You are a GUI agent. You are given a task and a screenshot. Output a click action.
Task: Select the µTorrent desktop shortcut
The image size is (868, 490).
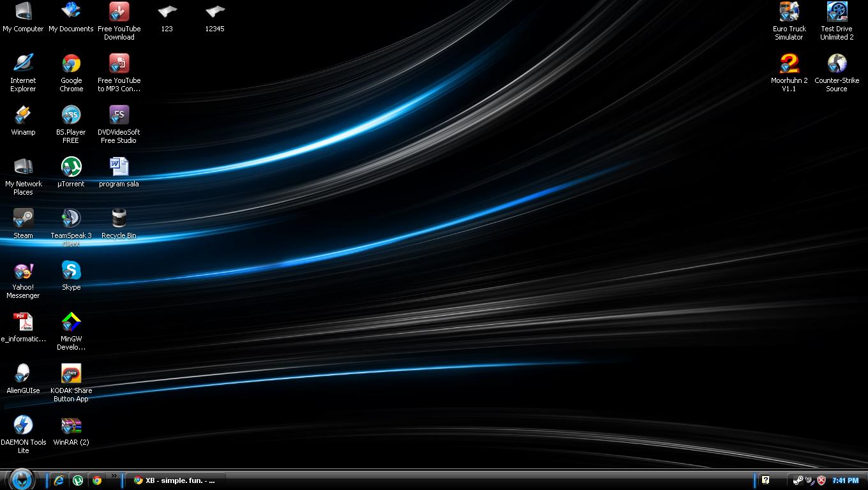(x=71, y=172)
